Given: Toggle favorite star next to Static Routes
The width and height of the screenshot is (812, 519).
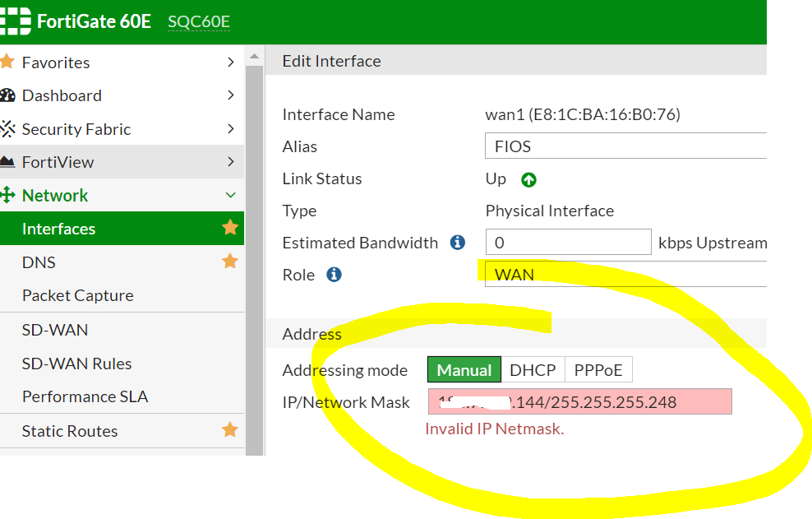Looking at the screenshot, I should tap(230, 430).
